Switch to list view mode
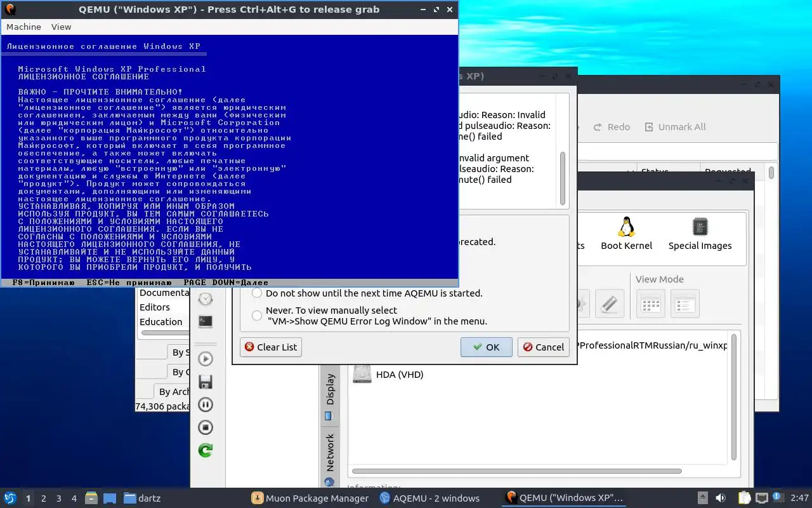 point(685,304)
